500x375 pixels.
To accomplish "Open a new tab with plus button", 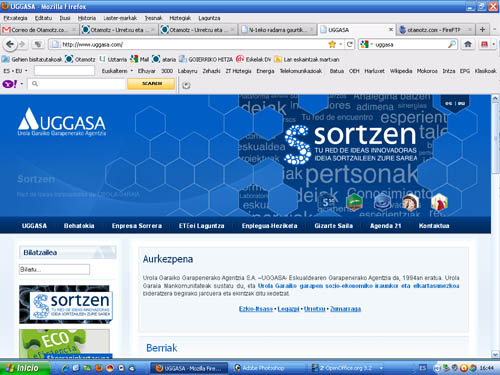I will pyautogui.click(x=482, y=29).
